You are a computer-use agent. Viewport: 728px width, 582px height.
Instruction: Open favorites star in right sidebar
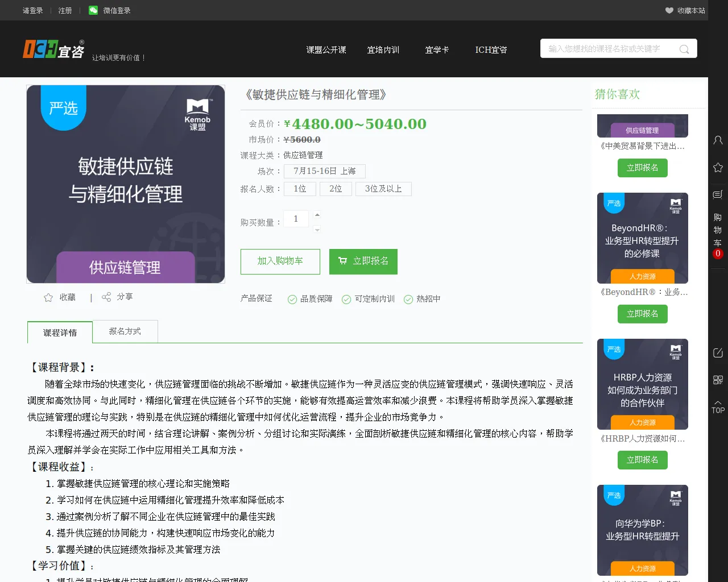(x=718, y=167)
